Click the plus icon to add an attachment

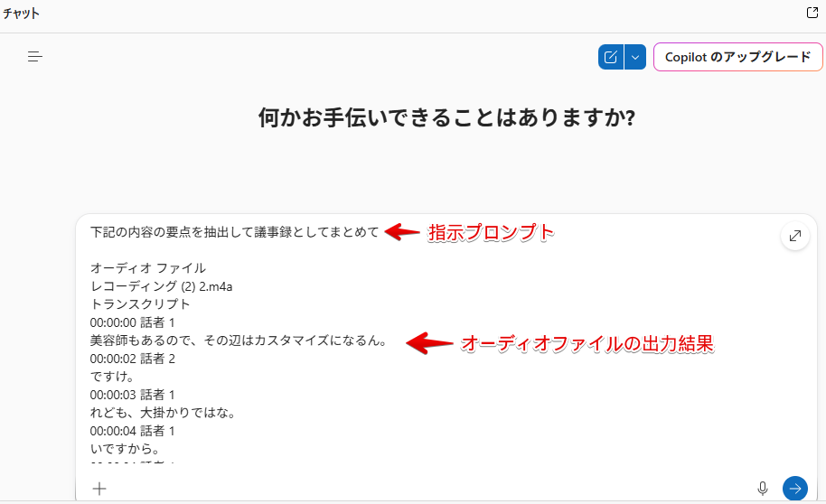pyautogui.click(x=99, y=489)
